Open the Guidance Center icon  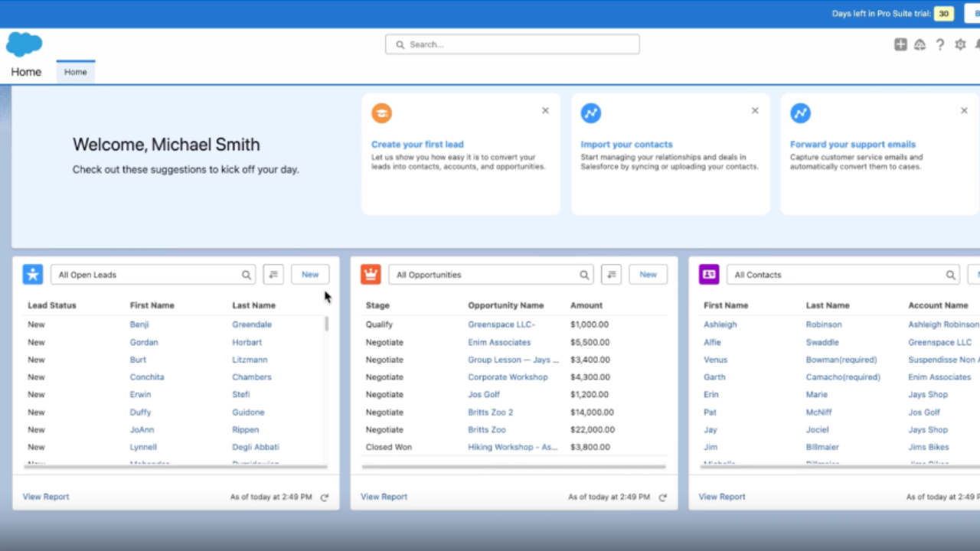point(920,44)
